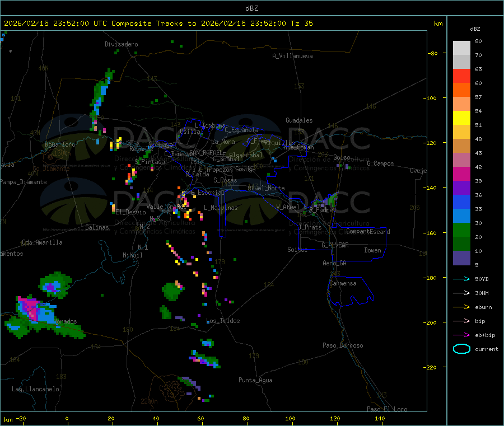The height and width of the screenshot is (426, 504).
Task: Click the dBZ title at top
Action: 251,8
